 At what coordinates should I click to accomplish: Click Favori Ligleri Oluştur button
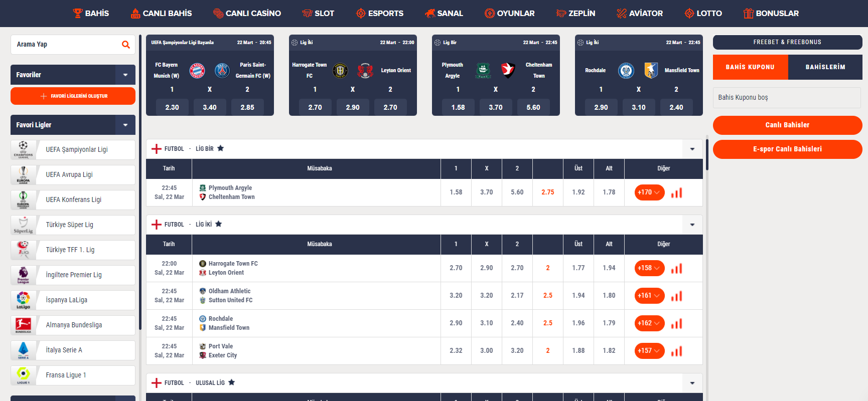point(73,96)
